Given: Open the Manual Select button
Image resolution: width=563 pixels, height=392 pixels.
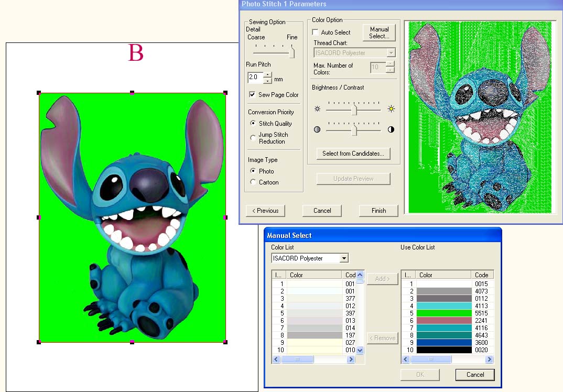Looking at the screenshot, I should (379, 32).
